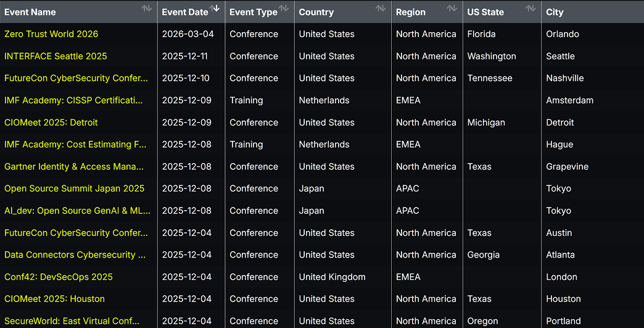
Task: Open CIOMeet 2025: Houston link
Action: click(x=55, y=299)
